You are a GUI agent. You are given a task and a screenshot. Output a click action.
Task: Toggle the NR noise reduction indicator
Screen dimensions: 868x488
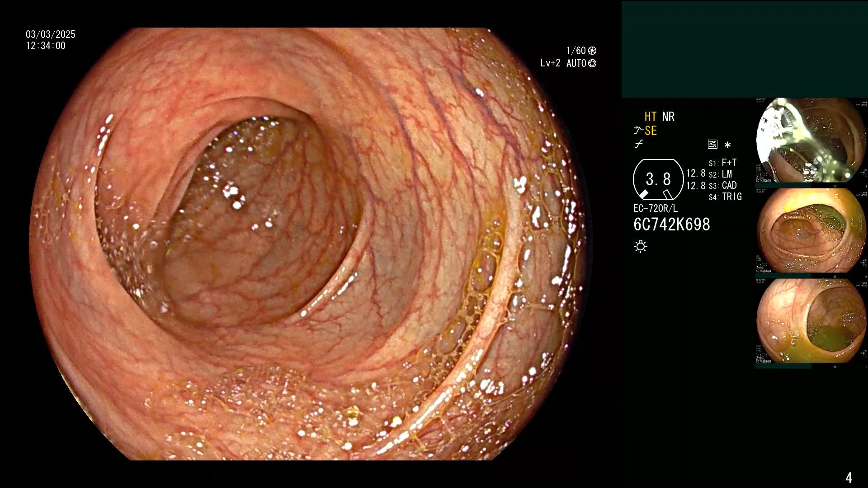point(668,117)
